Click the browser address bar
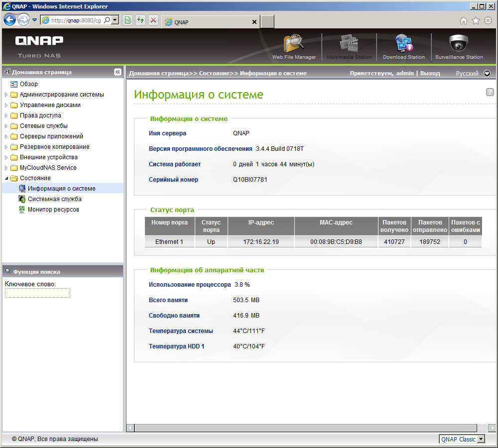This screenshot has height=448, width=498. pos(76,20)
